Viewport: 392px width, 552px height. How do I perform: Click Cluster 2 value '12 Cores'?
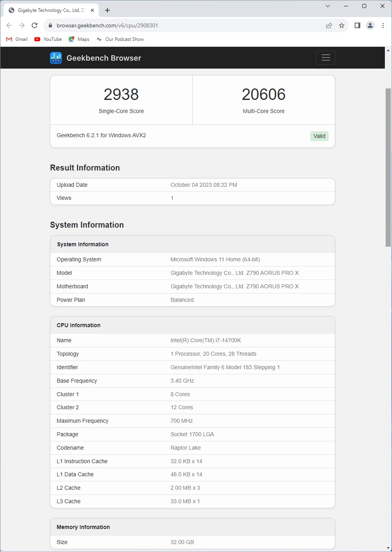pyautogui.click(x=182, y=407)
